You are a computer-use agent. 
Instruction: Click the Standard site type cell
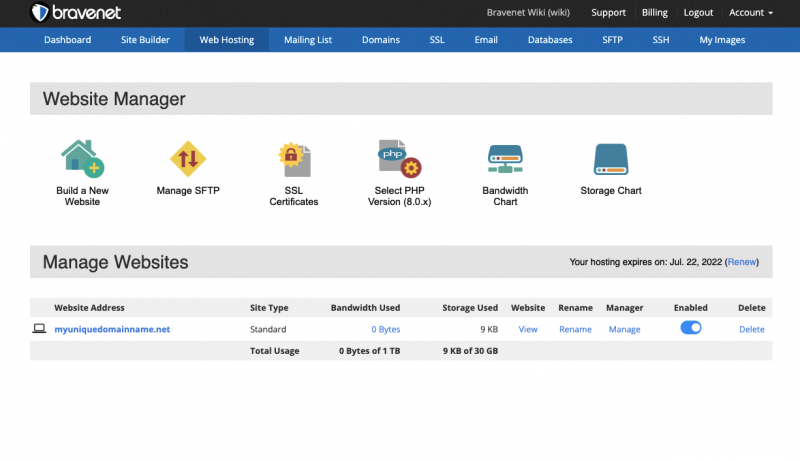tap(268, 329)
